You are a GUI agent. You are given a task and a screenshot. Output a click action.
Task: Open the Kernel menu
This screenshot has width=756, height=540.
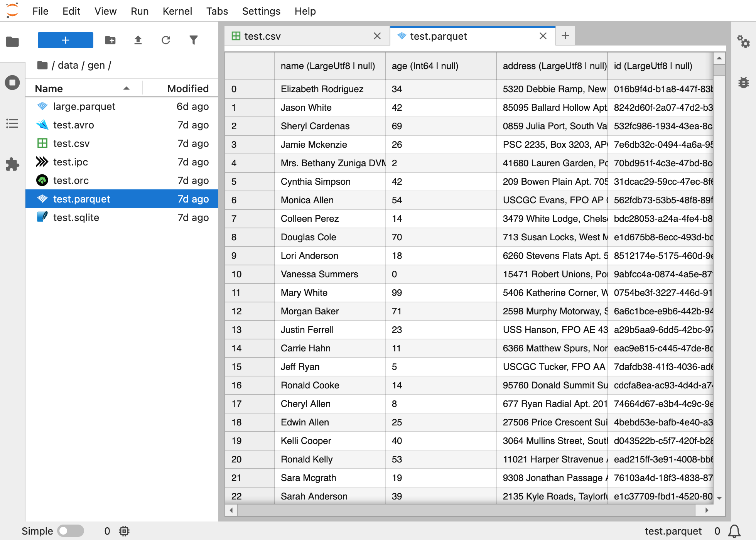point(177,11)
